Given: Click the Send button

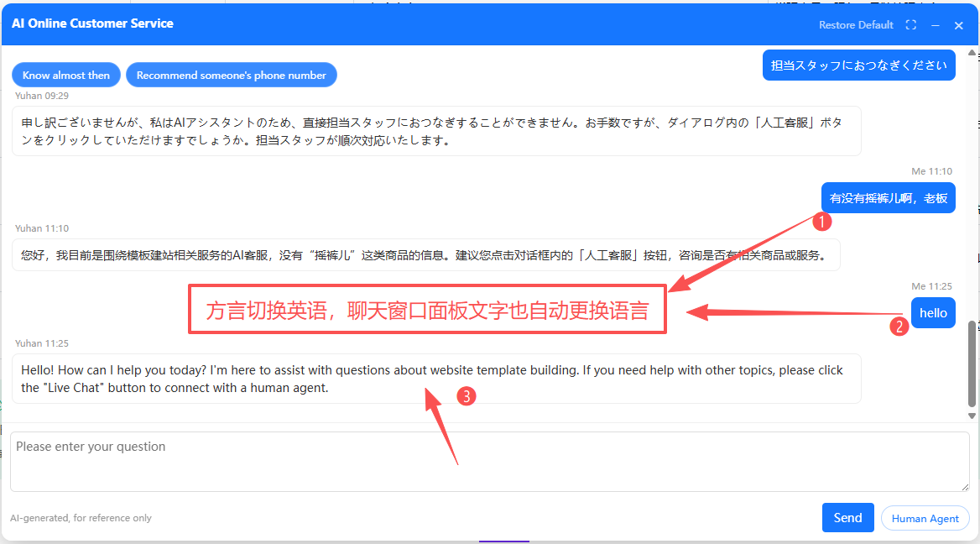Looking at the screenshot, I should point(847,518).
